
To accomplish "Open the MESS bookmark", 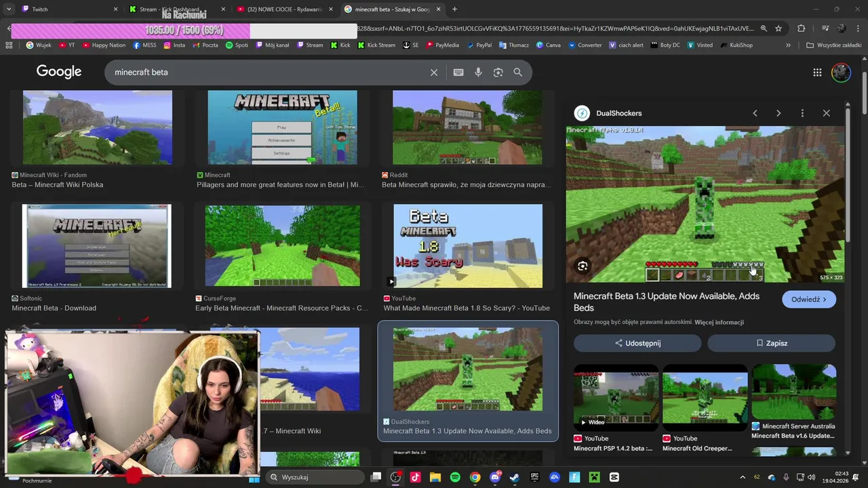I will pyautogui.click(x=144, y=45).
